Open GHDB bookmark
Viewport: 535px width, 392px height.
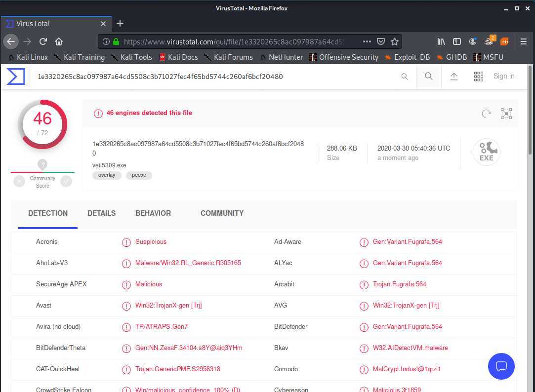(x=452, y=57)
